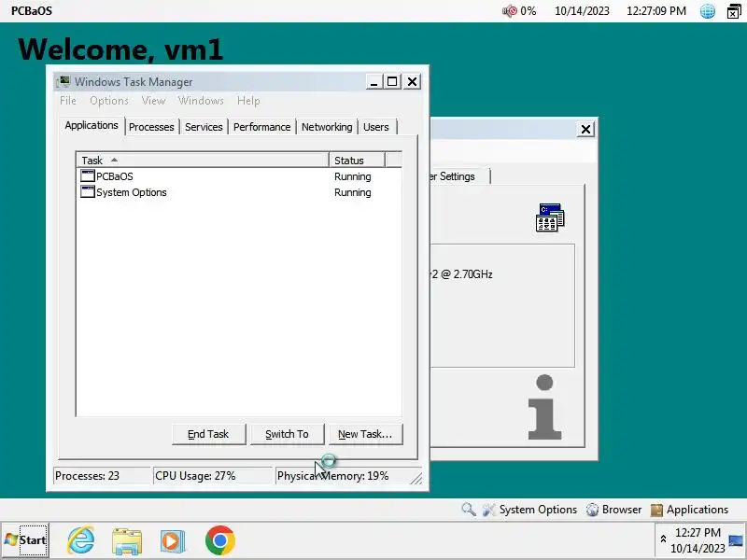Select the PCBaOS task name
The width and height of the screenshot is (747, 560).
click(x=115, y=176)
